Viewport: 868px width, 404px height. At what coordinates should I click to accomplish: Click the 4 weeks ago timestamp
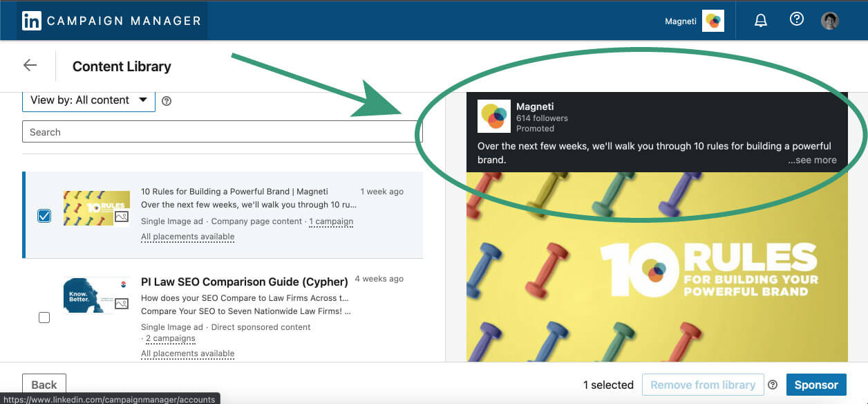[379, 279]
